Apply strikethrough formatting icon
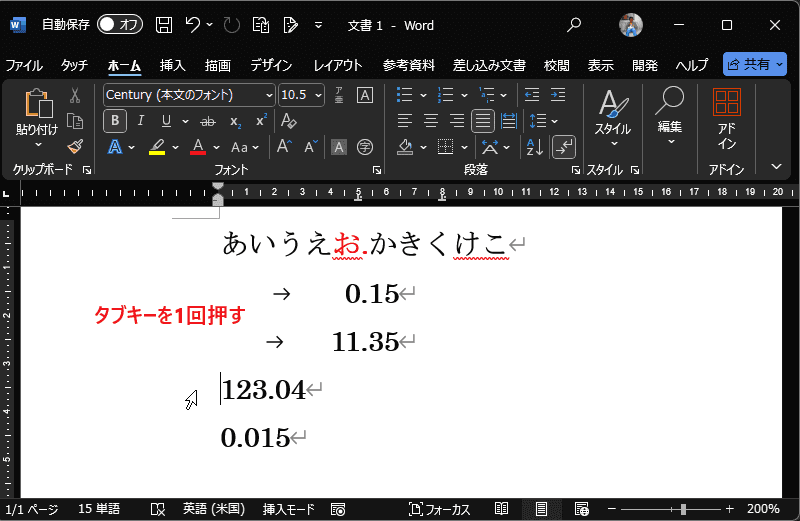This screenshot has height=521, width=800. 208,121
